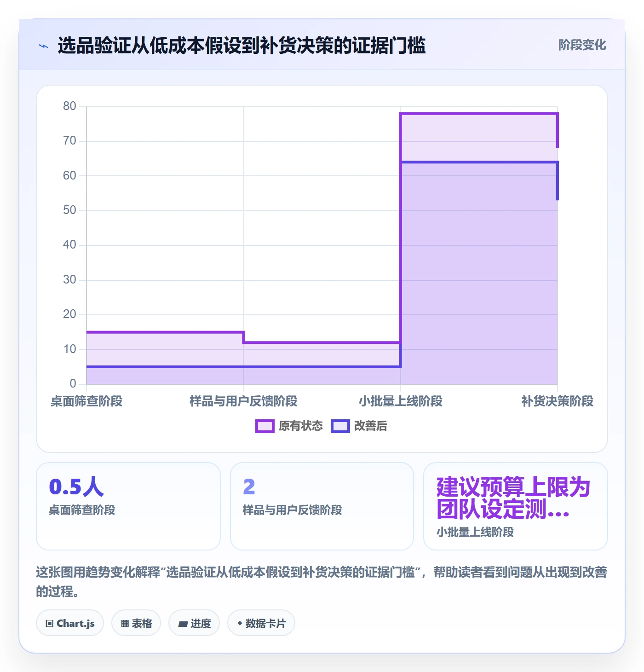Screen dimensions: 644x672
Task: Click the progress icon in 进度 tag
Action: (183, 624)
